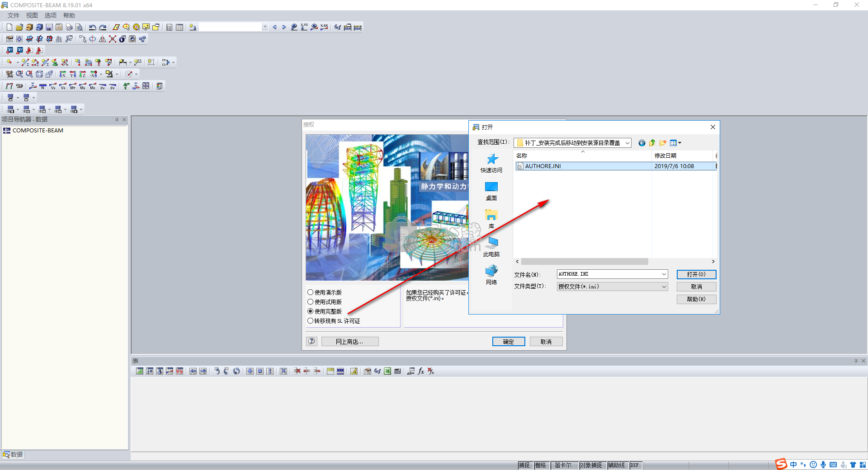The height and width of the screenshot is (470, 868).
Task: Create a new folder in Open dialog
Action: tap(663, 143)
